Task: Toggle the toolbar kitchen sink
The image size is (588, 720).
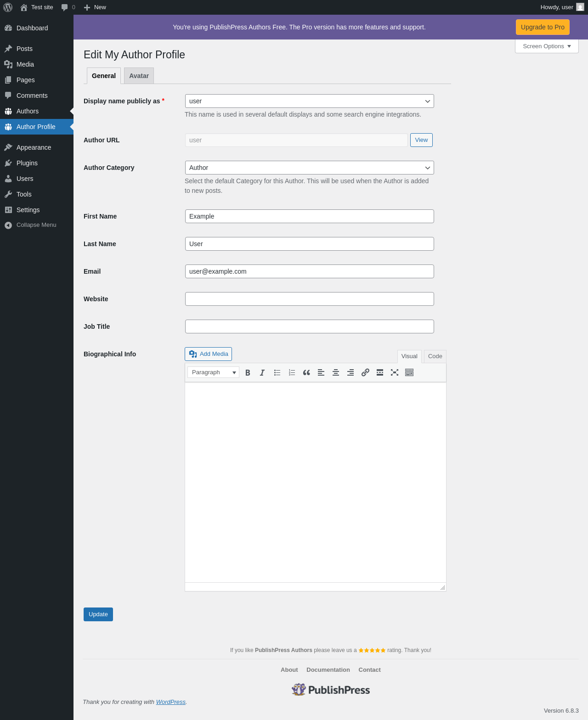Action: tap(409, 372)
